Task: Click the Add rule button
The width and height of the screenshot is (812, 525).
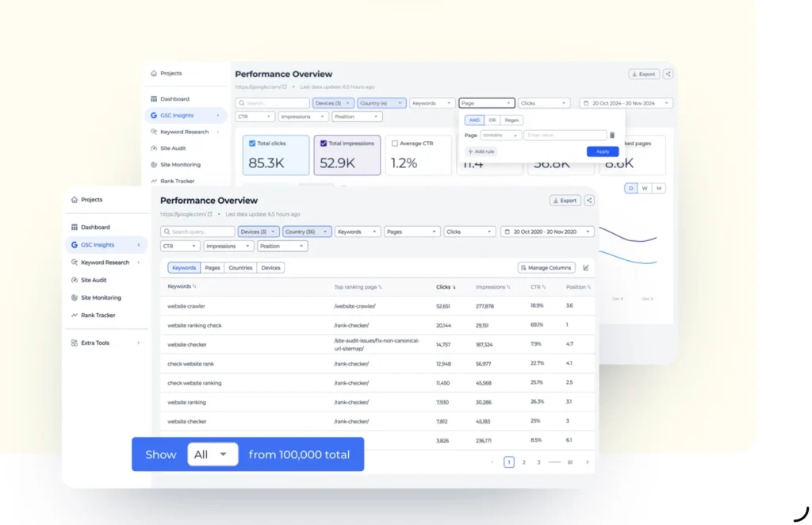Action: (481, 151)
